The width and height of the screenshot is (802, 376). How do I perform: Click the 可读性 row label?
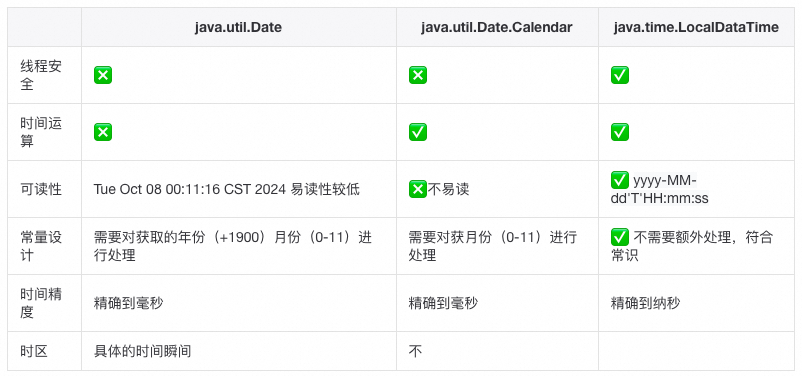pos(41,189)
